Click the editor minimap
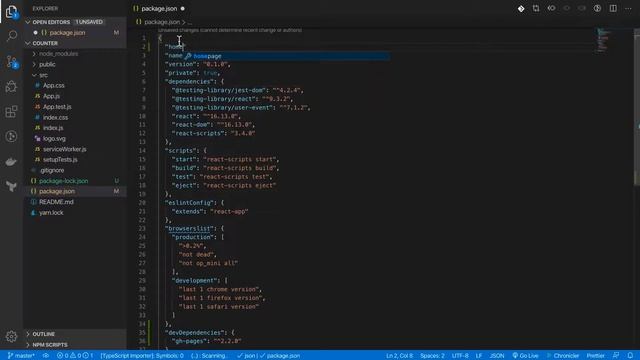 (603, 41)
